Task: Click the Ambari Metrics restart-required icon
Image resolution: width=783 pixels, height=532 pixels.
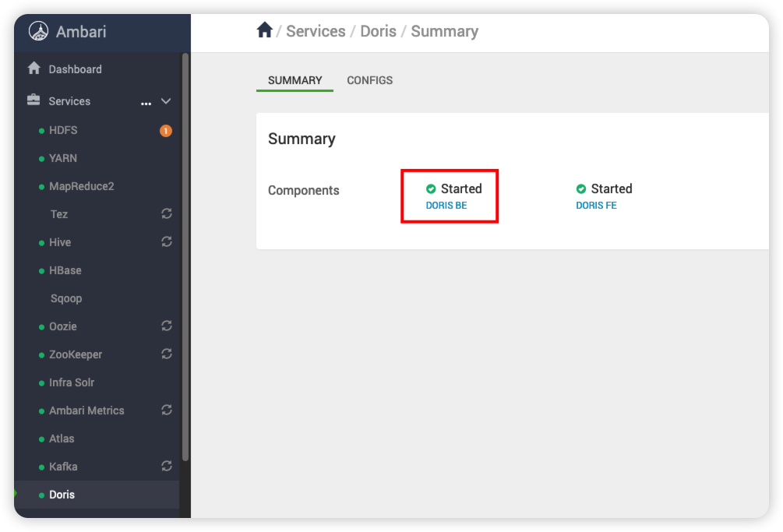Action: click(167, 410)
